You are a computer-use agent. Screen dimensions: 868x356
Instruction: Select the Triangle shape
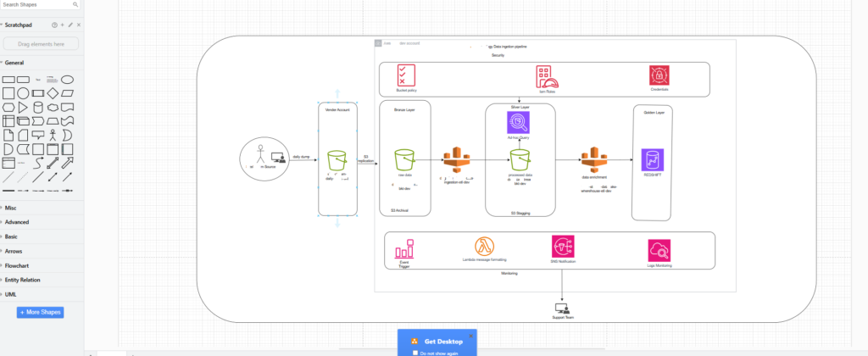pos(23,108)
